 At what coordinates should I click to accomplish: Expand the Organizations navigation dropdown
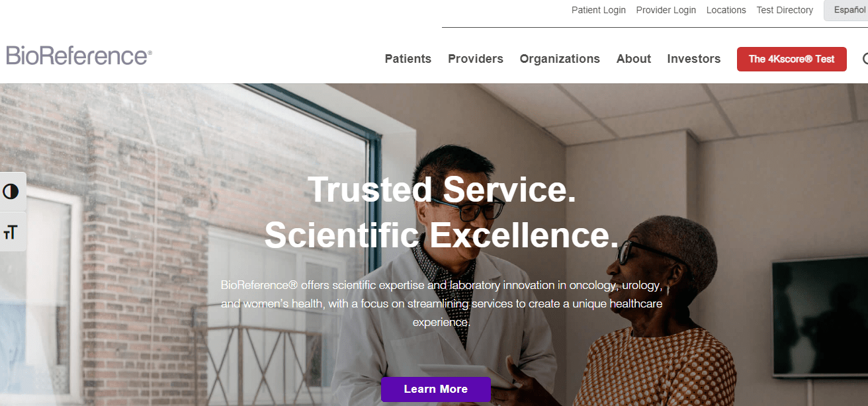click(559, 59)
